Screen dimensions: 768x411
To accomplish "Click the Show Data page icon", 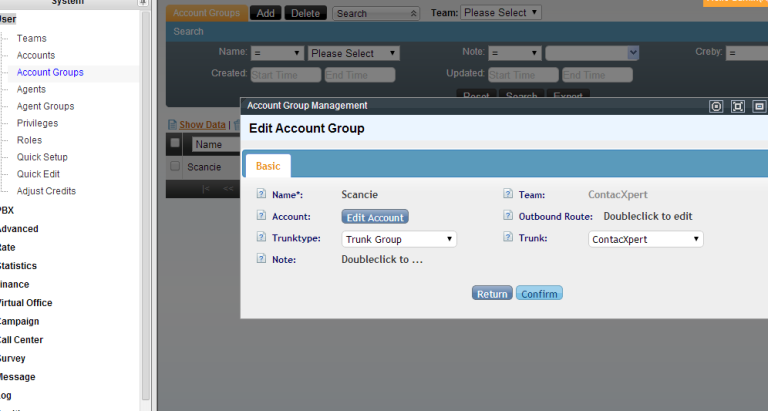I will (x=172, y=125).
